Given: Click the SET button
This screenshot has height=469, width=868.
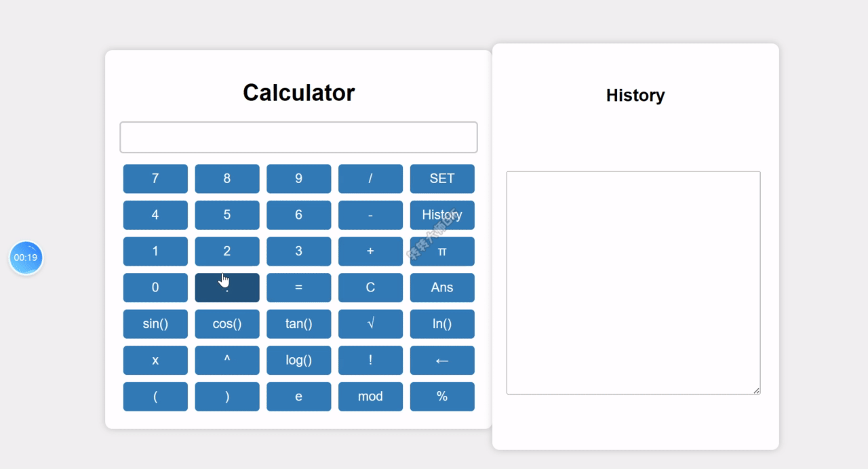Looking at the screenshot, I should (442, 178).
